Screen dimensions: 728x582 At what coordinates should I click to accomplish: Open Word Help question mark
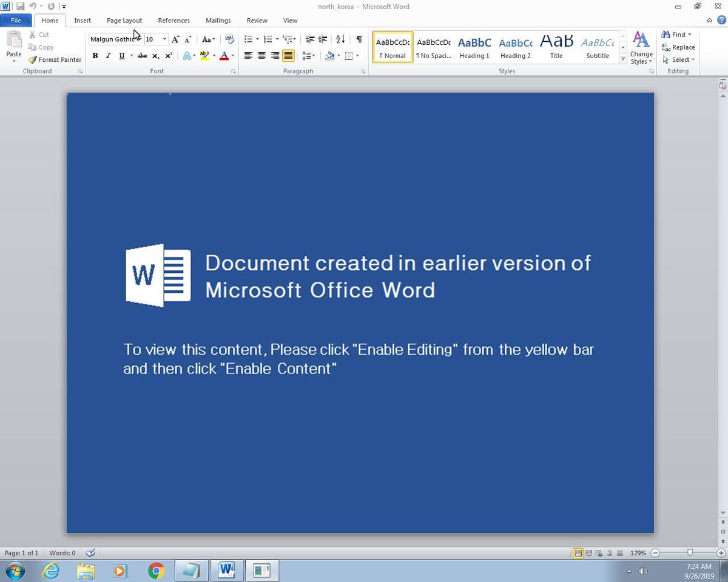(x=721, y=20)
